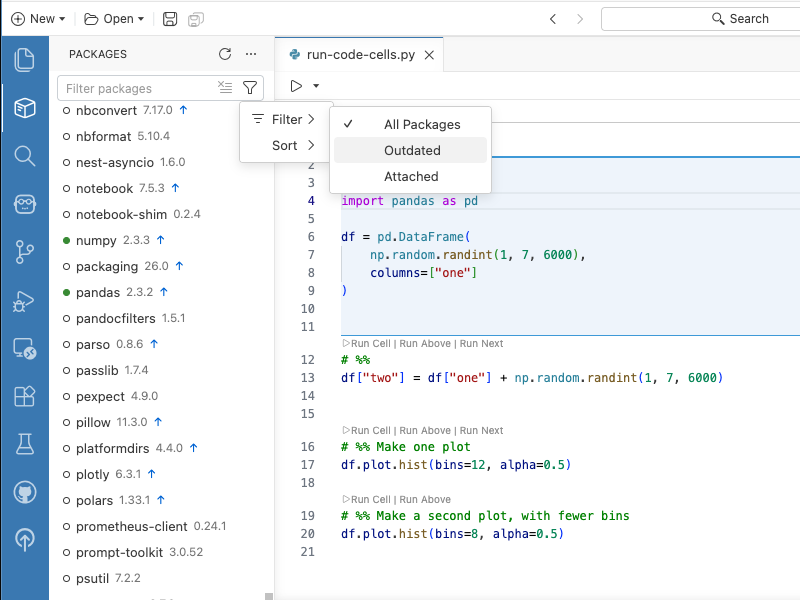Toggle the plotly attach circle
The image size is (800, 600).
coord(66,474)
